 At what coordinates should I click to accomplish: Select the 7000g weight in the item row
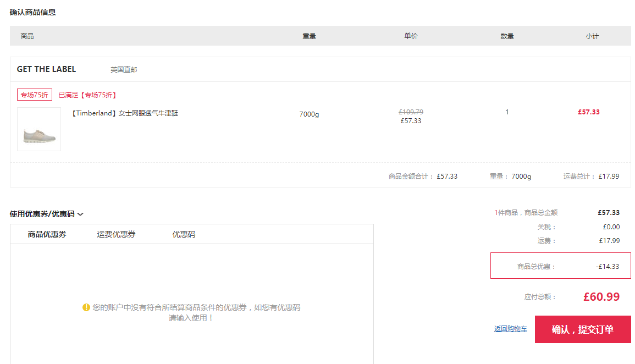click(x=309, y=114)
